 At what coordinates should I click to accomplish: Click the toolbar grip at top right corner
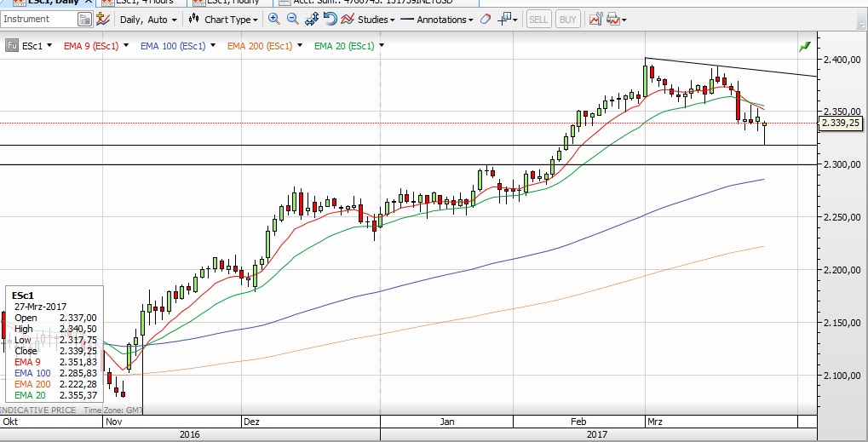(862, 20)
